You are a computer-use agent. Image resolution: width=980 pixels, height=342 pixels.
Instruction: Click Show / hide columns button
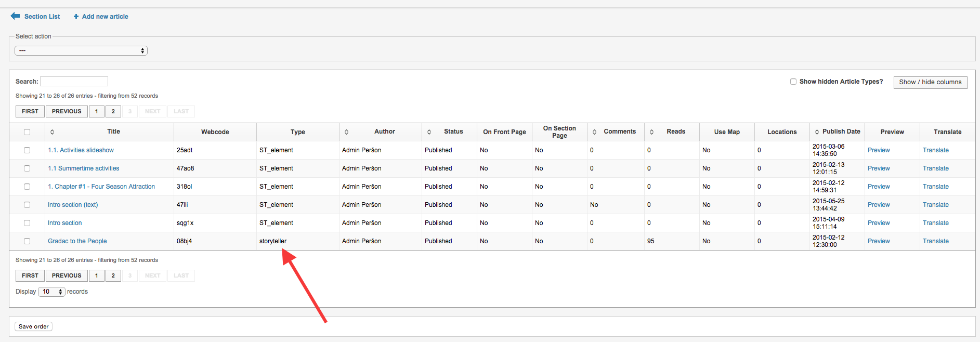pos(930,82)
